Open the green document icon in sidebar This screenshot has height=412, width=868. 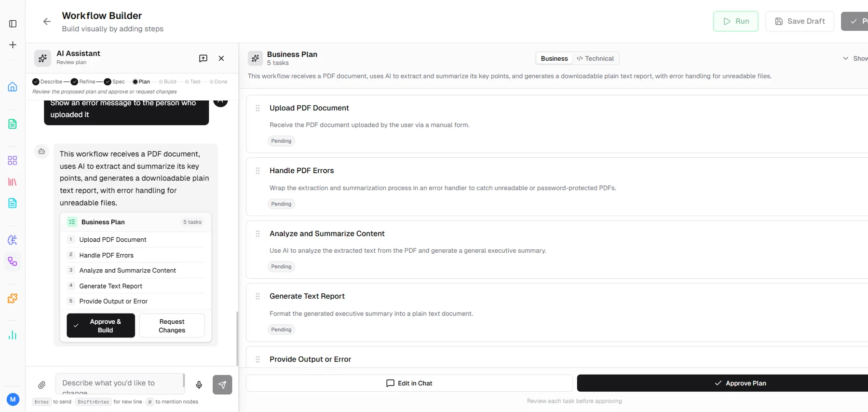[x=13, y=124]
